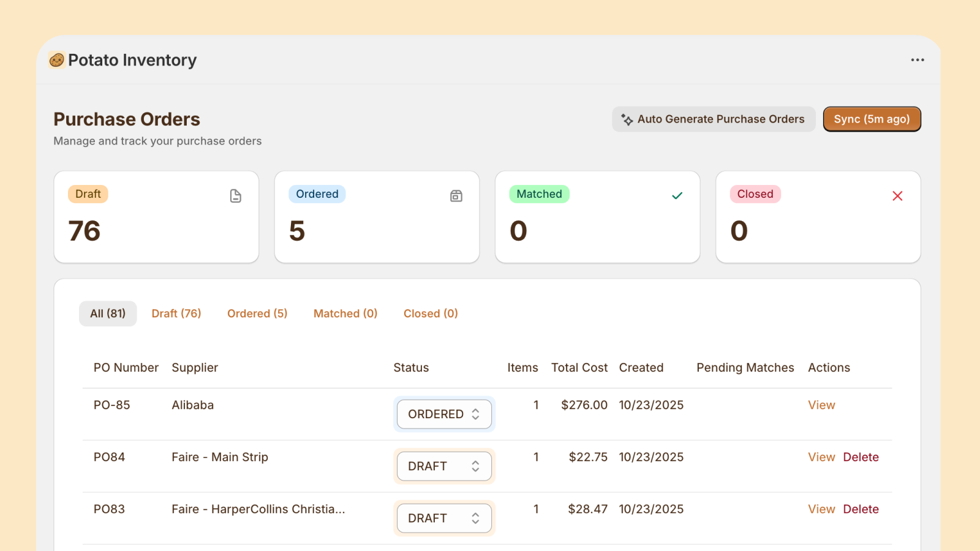Select the All (81) tab
Image resolution: width=980 pixels, height=551 pixels.
pyautogui.click(x=108, y=313)
